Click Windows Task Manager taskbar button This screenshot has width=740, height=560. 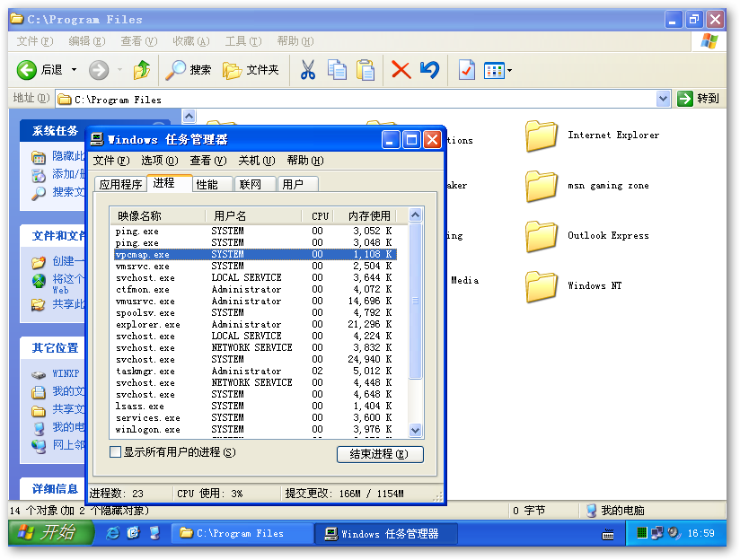[386, 534]
